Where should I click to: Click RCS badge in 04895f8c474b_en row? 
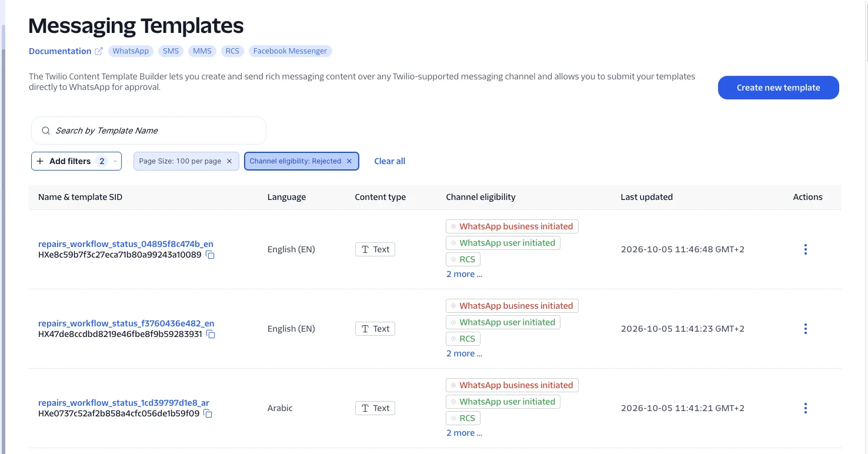[463, 259]
